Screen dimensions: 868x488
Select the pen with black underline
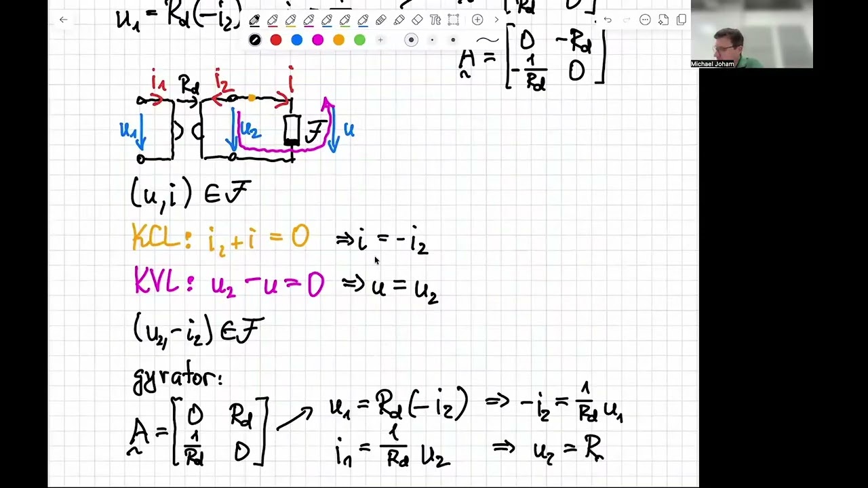click(254, 20)
